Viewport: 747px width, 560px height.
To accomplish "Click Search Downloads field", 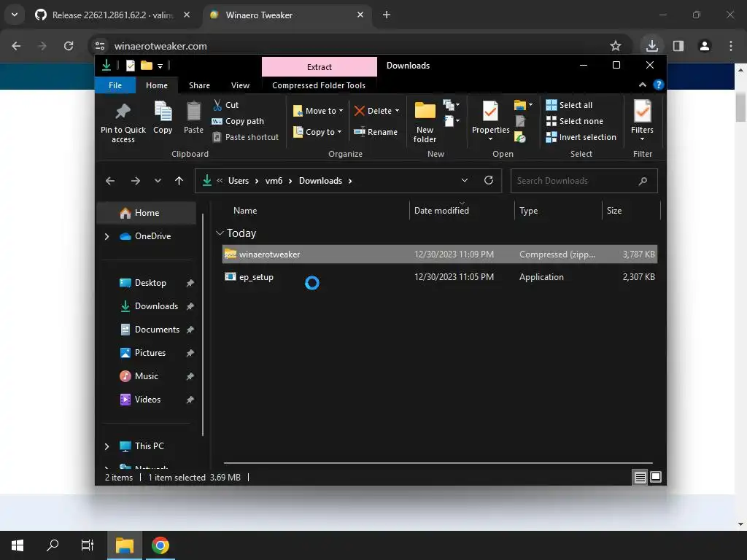I will (584, 181).
